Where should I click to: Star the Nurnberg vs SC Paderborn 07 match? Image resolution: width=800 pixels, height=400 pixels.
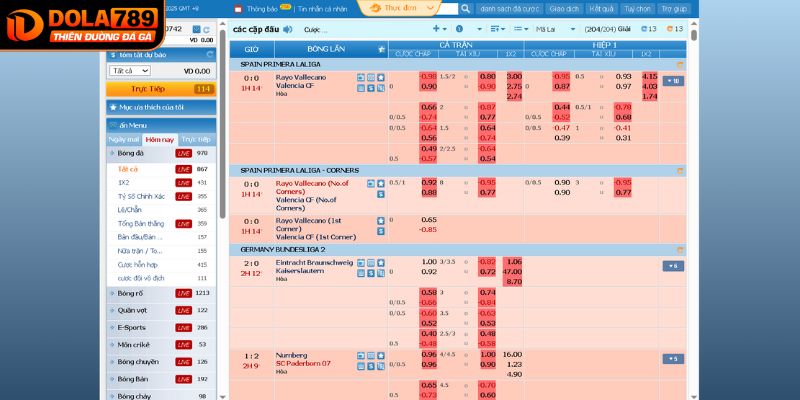tap(381, 356)
